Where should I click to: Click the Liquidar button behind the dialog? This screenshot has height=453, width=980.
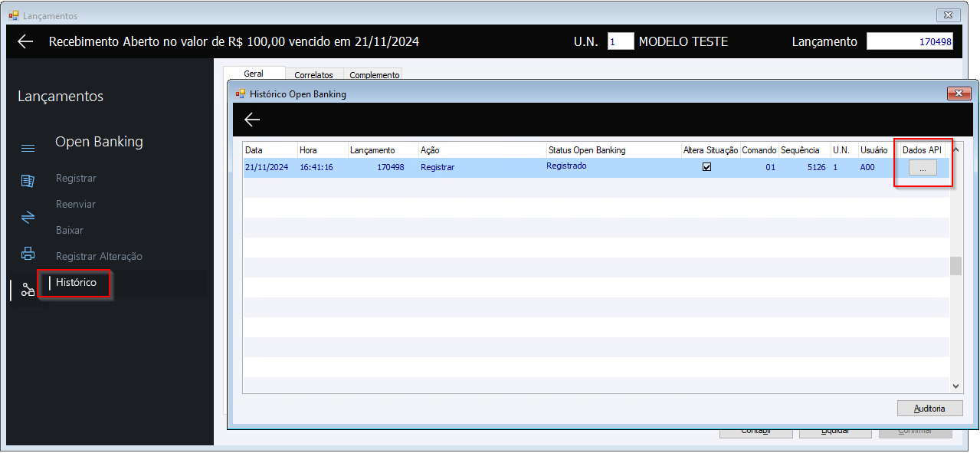(835, 431)
